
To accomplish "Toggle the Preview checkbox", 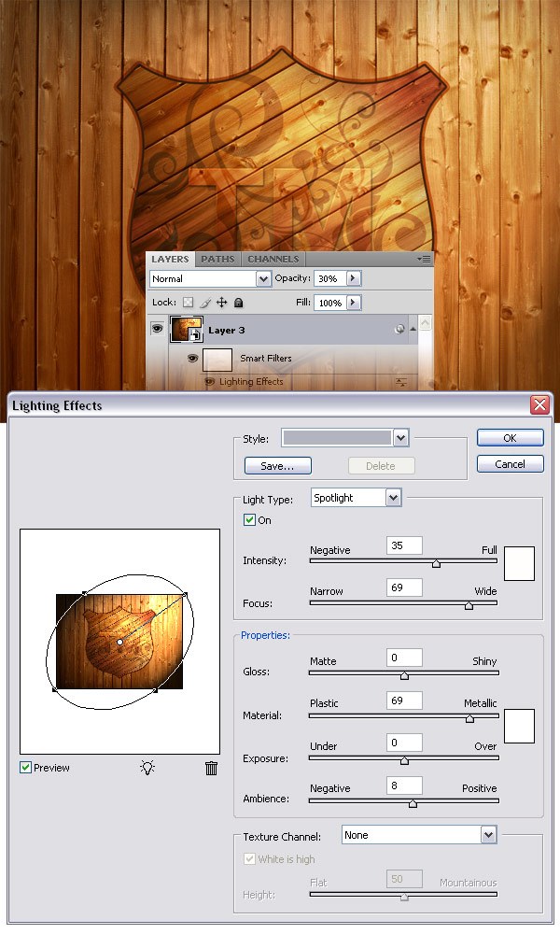I will [x=25, y=767].
